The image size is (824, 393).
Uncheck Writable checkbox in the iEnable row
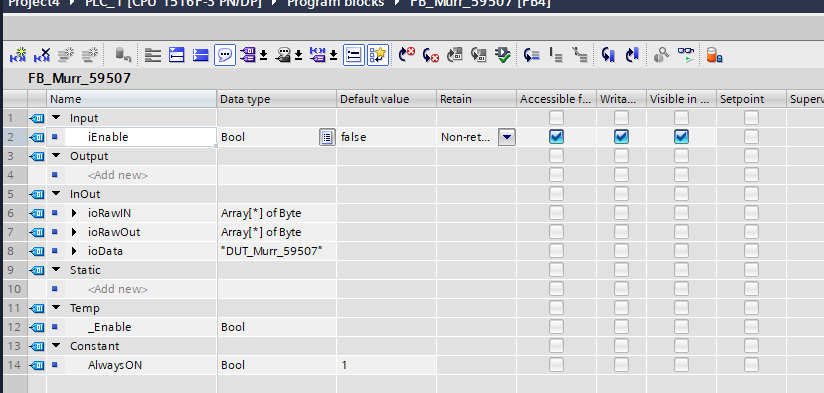621,137
